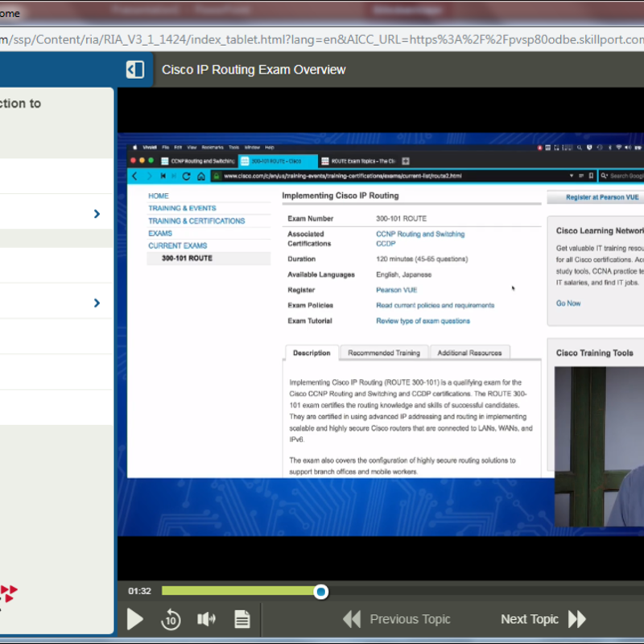
Task: Open the CCDP certification link
Action: tap(386, 244)
